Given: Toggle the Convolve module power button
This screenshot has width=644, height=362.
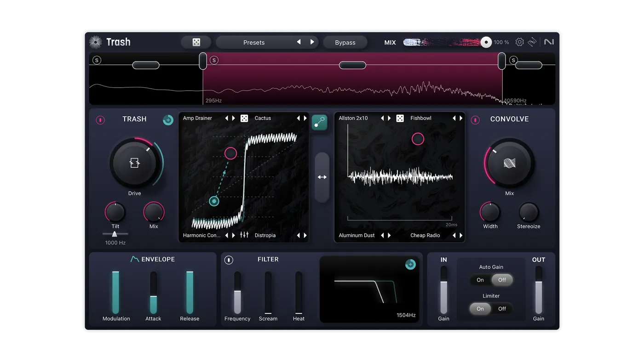Looking at the screenshot, I should click(x=475, y=120).
